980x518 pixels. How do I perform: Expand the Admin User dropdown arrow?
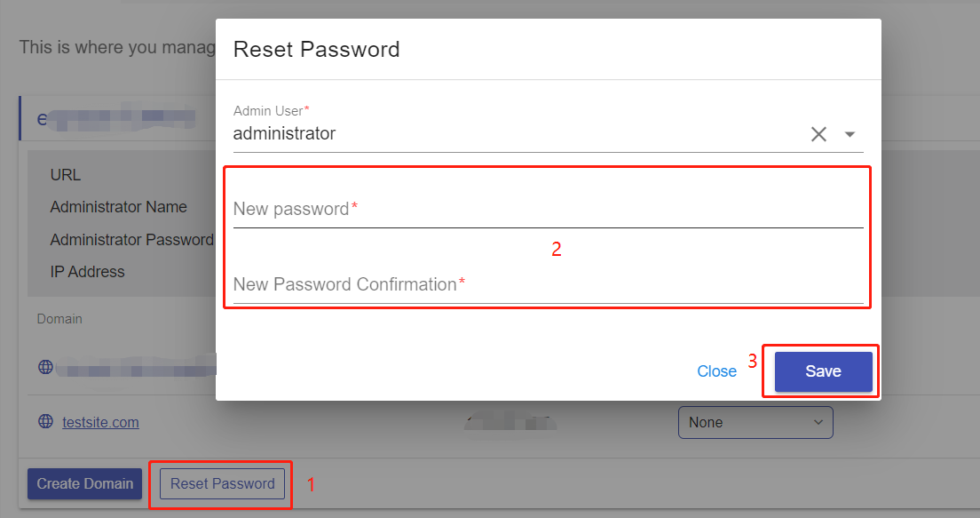850,134
